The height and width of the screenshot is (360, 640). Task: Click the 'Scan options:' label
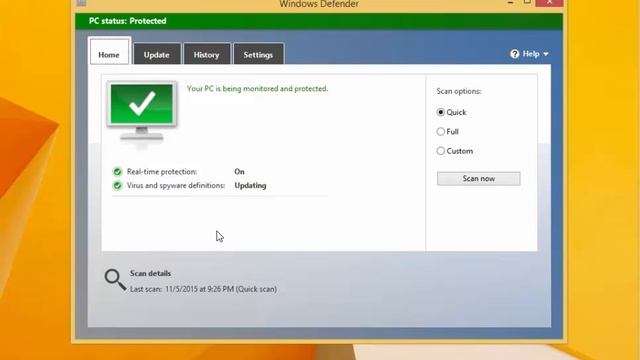(x=459, y=91)
